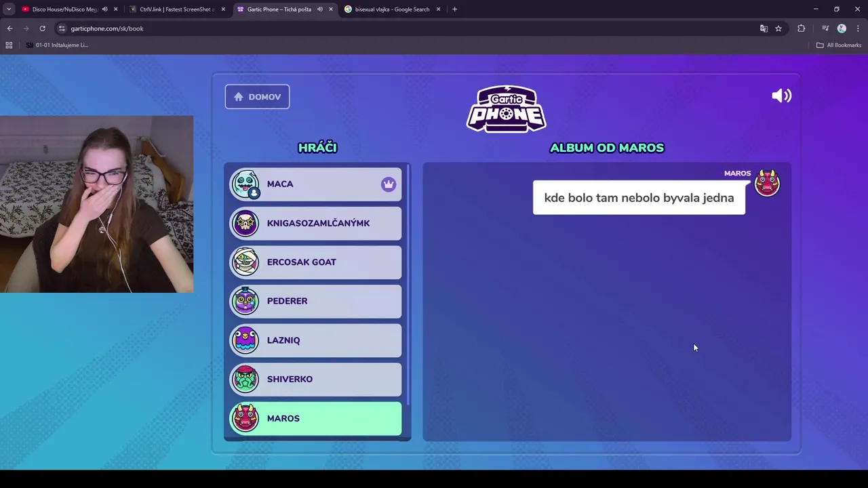The height and width of the screenshot is (488, 868).
Task: Click SHIVERKO's green monster avatar
Action: [x=245, y=379]
